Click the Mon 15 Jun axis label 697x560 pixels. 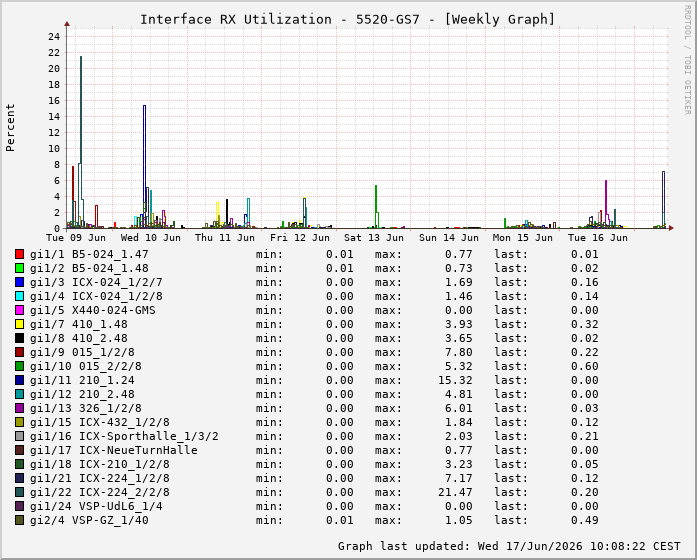click(523, 238)
